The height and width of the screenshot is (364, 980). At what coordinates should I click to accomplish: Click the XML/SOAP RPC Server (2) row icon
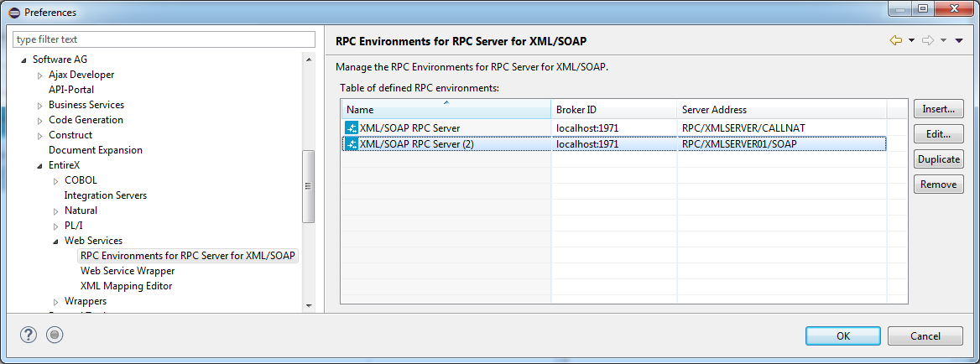(x=352, y=144)
